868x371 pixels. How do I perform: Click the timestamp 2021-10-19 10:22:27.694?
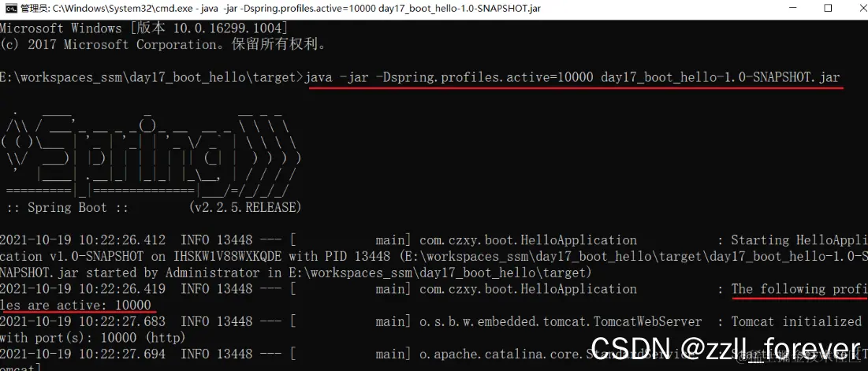pyautogui.click(x=83, y=354)
